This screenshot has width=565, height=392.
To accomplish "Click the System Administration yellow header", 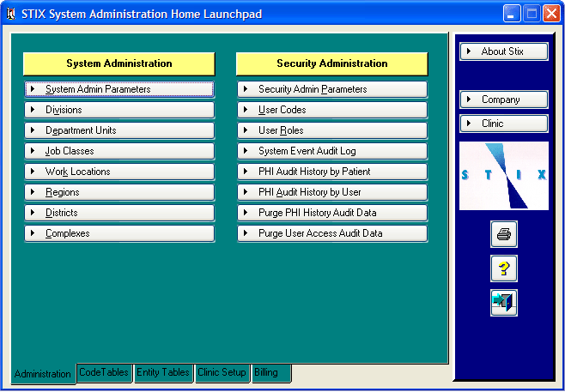I will 119,63.
